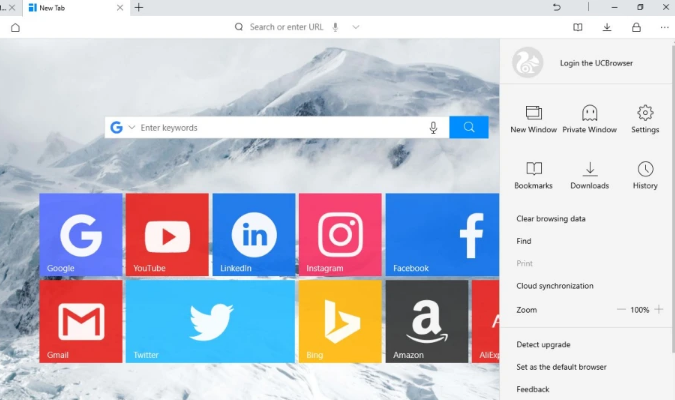Toggle the three-dot main menu

click(x=664, y=28)
